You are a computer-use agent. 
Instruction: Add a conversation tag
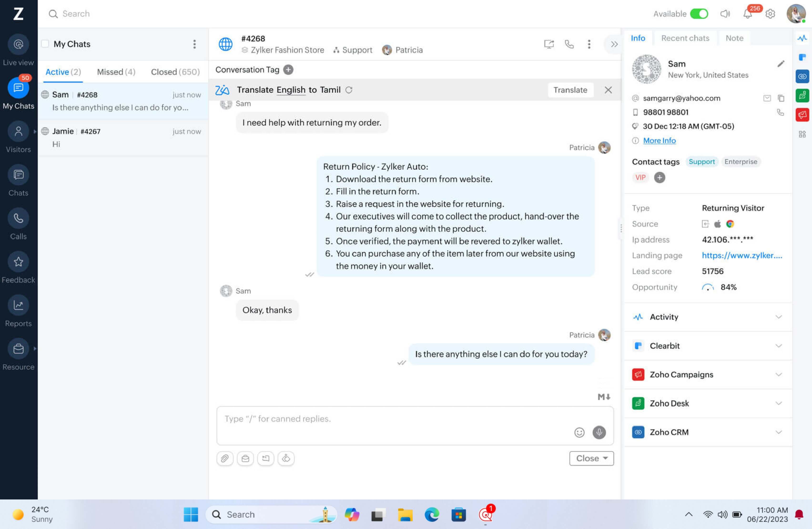[288, 70]
